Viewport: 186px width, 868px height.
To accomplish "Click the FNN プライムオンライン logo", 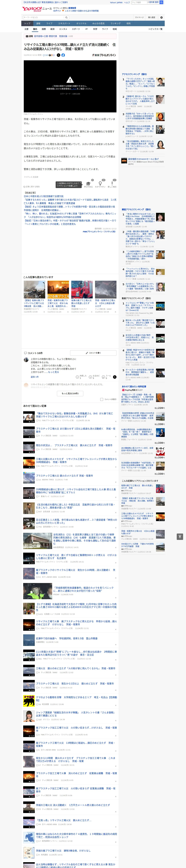I will tap(104, 55).
